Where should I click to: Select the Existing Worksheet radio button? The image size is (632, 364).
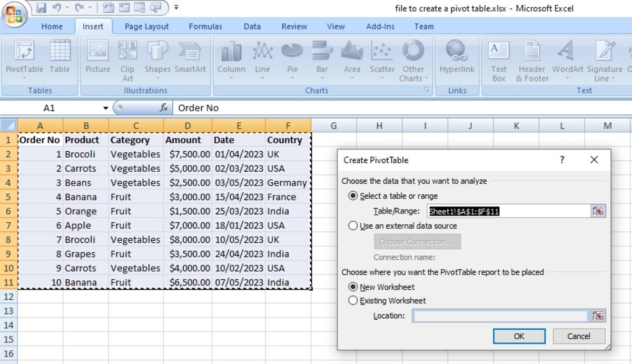point(353,301)
